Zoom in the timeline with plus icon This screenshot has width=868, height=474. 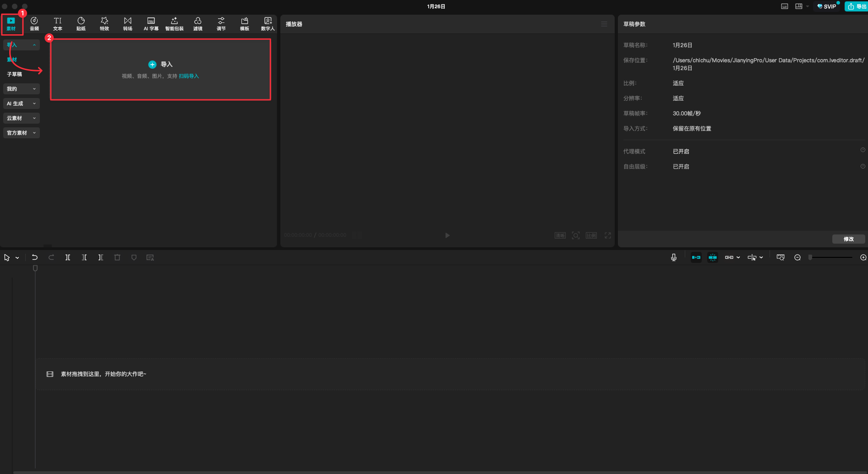click(x=863, y=257)
